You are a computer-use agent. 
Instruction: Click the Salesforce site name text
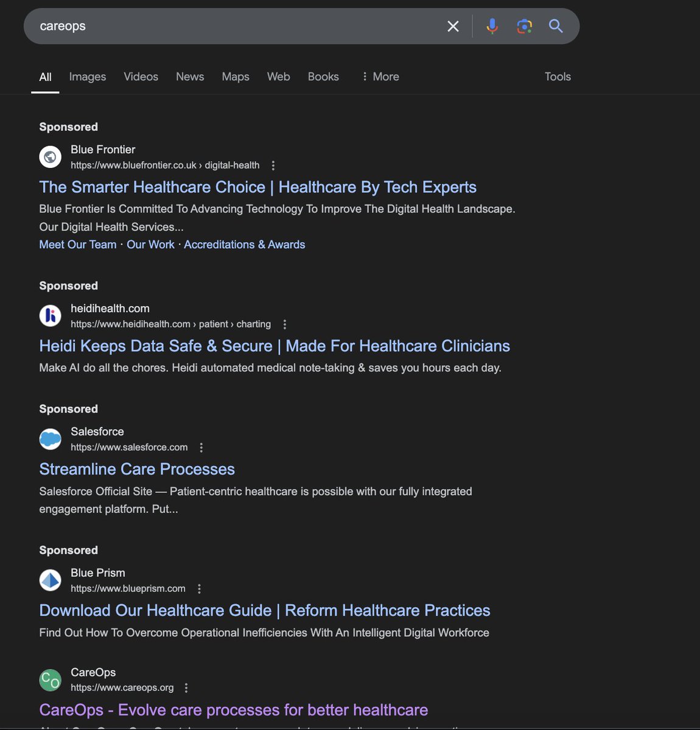[x=97, y=431]
